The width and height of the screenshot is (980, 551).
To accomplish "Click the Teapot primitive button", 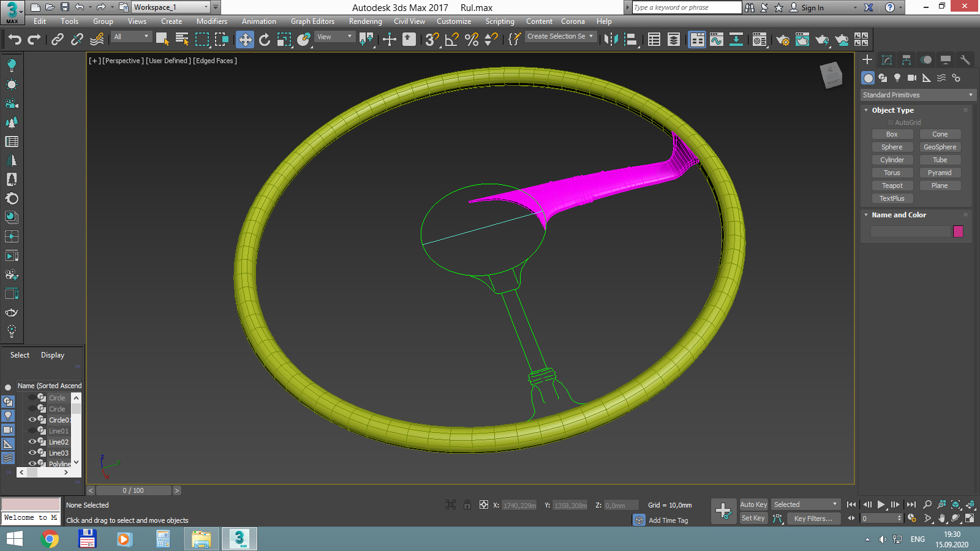I will [892, 186].
